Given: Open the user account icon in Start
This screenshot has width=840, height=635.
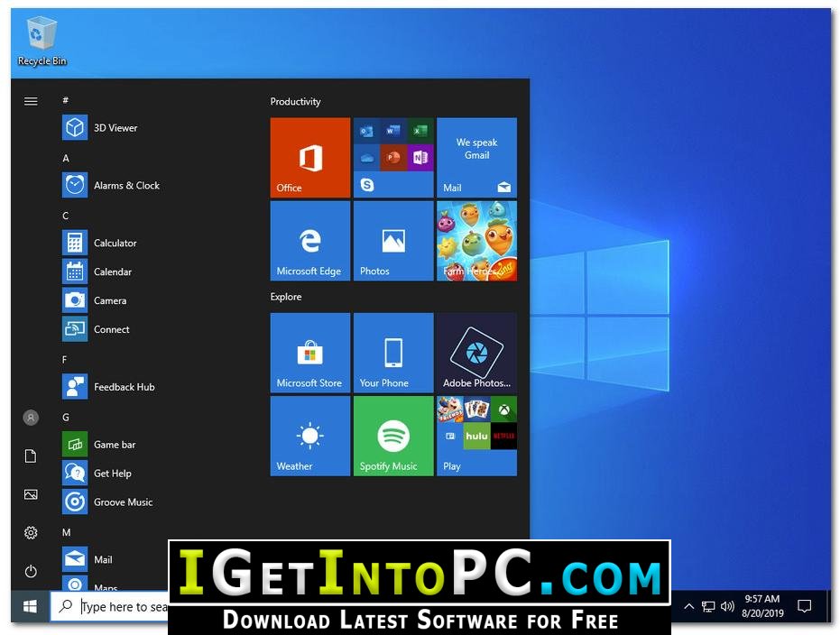Looking at the screenshot, I should [31, 417].
